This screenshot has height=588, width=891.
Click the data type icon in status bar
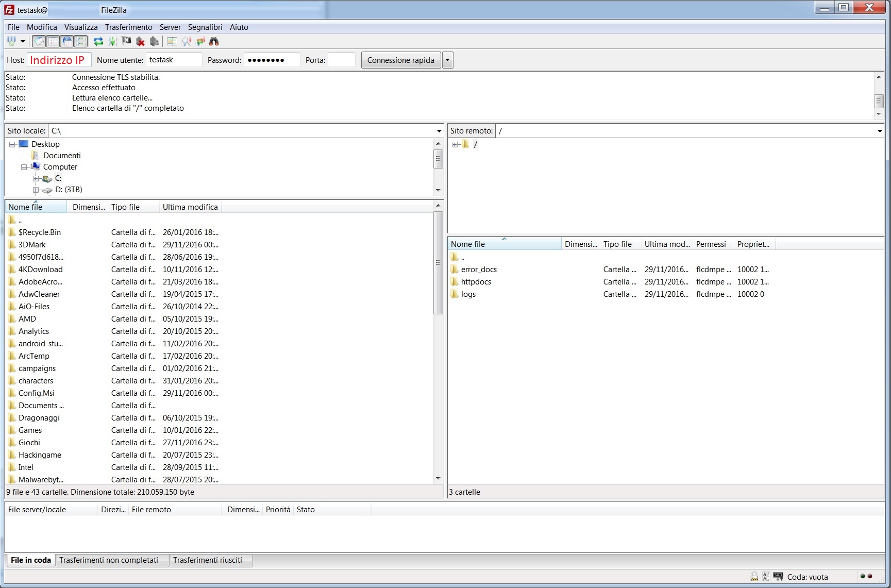point(766,577)
